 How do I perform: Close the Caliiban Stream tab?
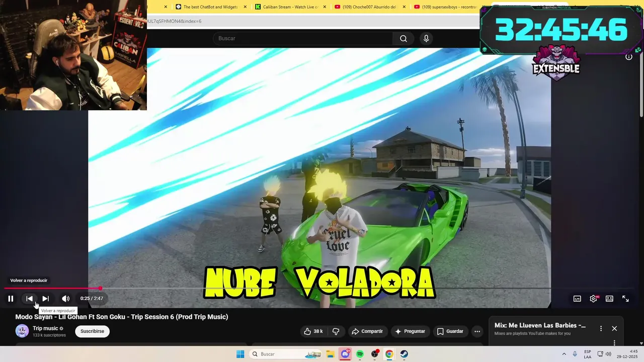point(325,7)
